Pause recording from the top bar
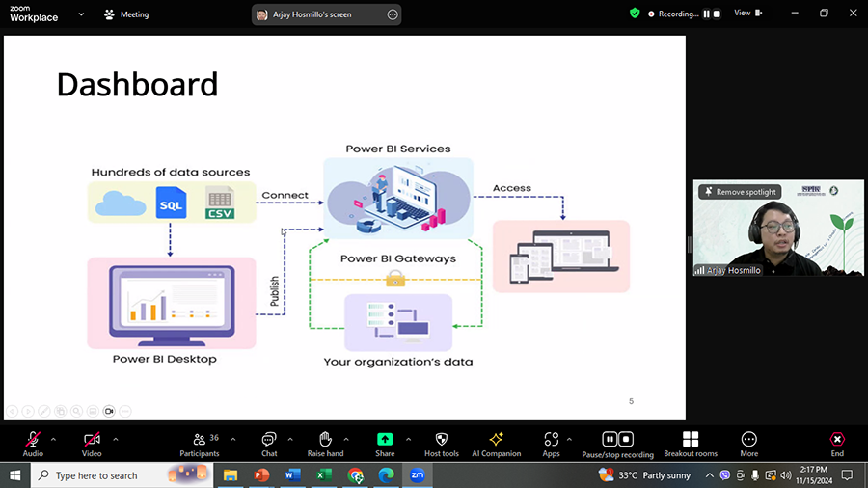This screenshot has height=488, width=868. pos(706,14)
